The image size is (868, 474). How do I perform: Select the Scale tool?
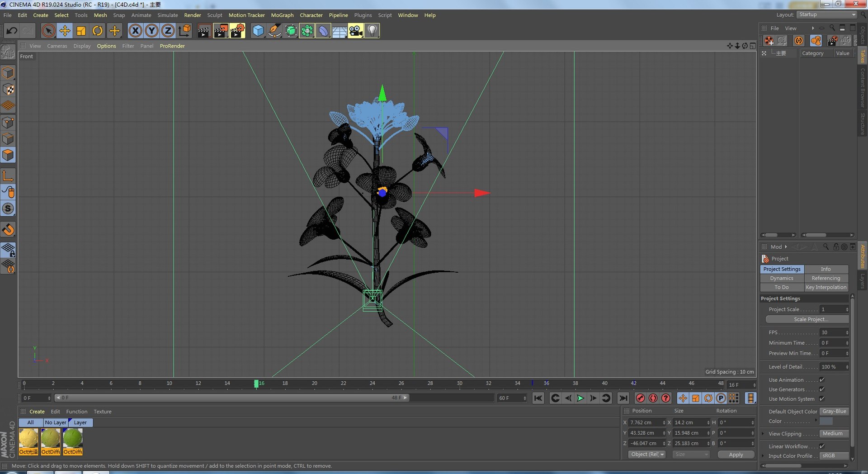[x=81, y=31]
